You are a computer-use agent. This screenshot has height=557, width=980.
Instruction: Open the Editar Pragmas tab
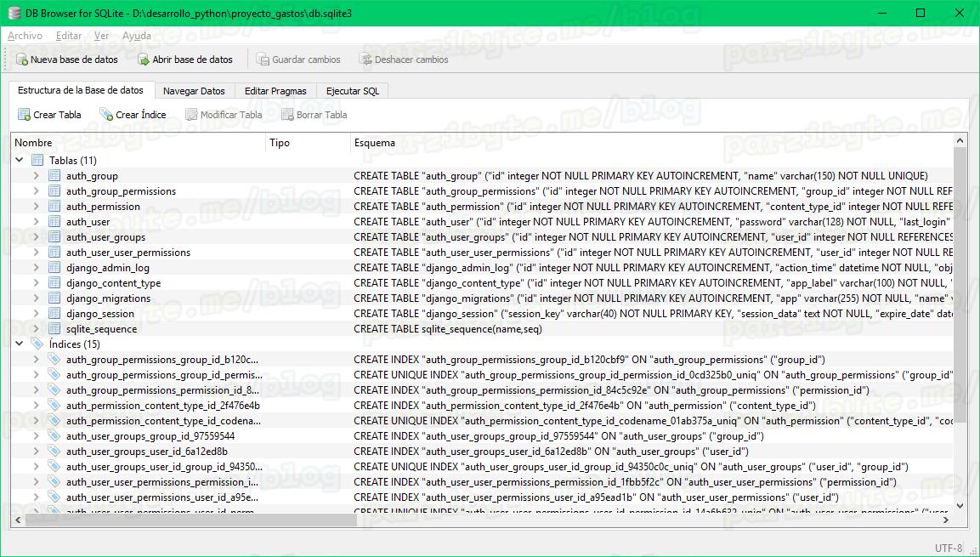[275, 91]
